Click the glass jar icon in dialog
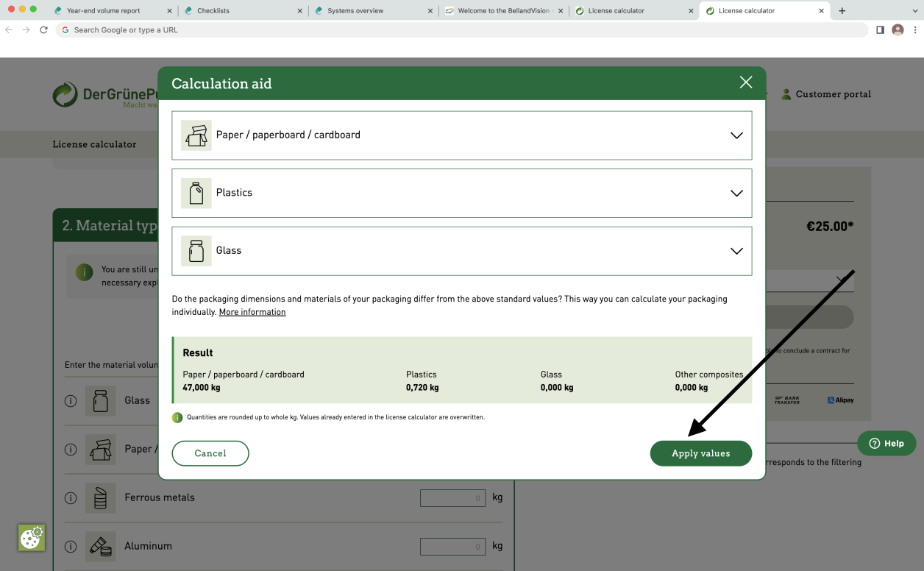The width and height of the screenshot is (924, 571). click(196, 251)
